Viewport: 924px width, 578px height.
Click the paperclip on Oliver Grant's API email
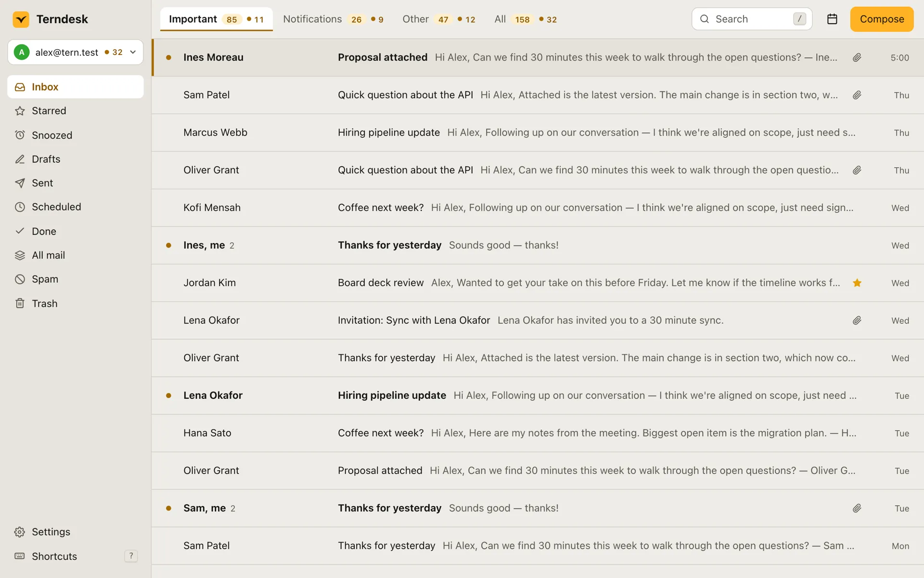857,171
